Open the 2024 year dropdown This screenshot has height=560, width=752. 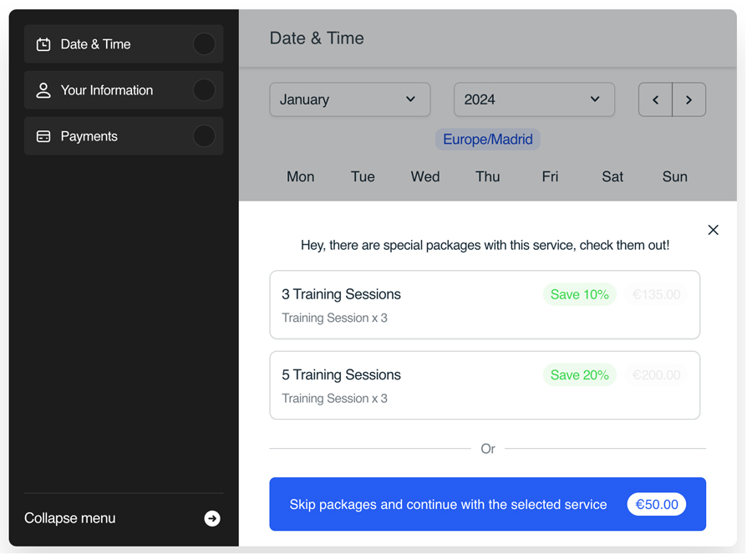click(x=534, y=99)
